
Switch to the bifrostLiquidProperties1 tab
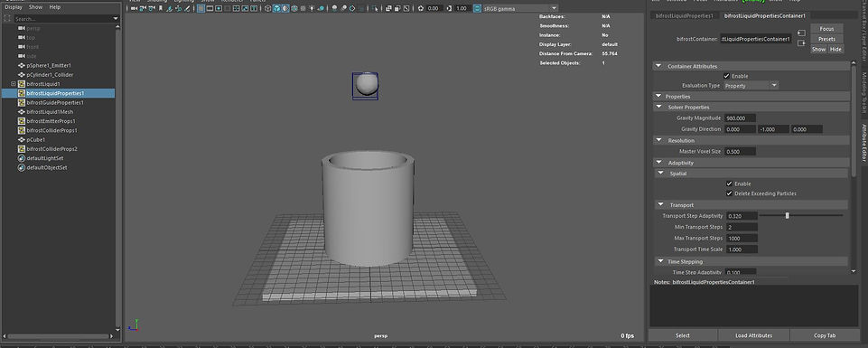(684, 16)
